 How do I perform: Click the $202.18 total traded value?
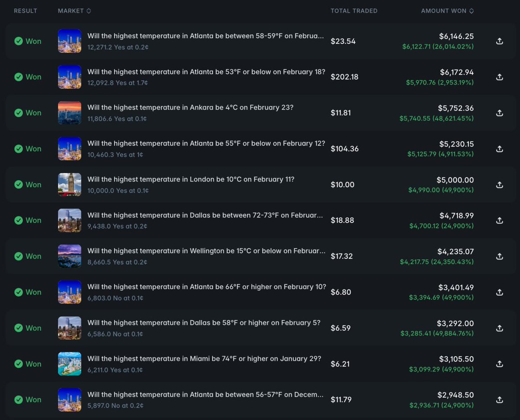344,77
